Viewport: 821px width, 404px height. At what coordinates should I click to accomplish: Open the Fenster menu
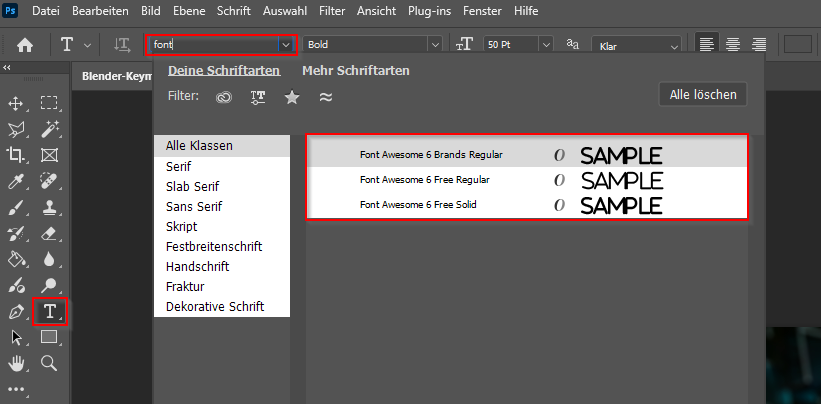[483, 10]
